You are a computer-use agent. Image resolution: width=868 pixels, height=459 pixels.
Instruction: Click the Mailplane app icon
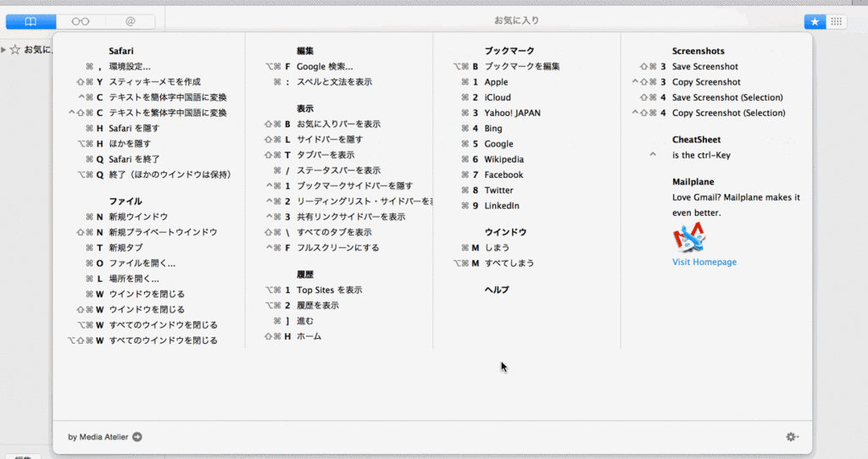coord(689,236)
